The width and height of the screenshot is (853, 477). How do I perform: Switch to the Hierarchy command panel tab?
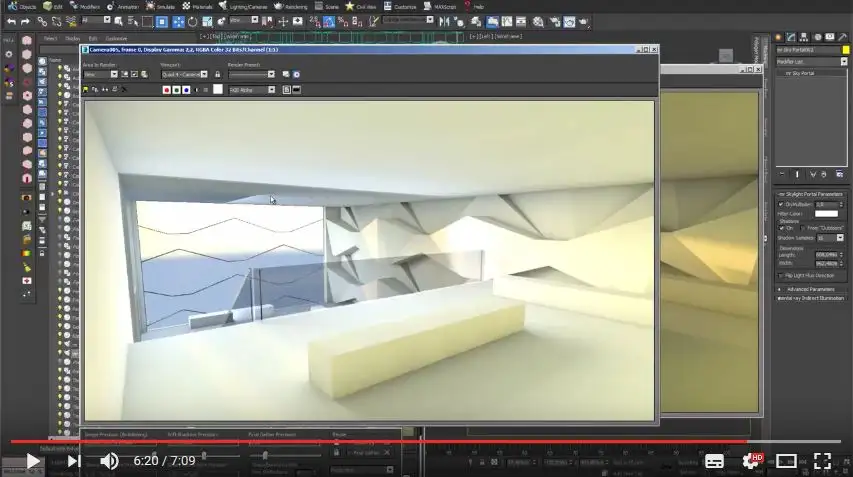coord(803,37)
